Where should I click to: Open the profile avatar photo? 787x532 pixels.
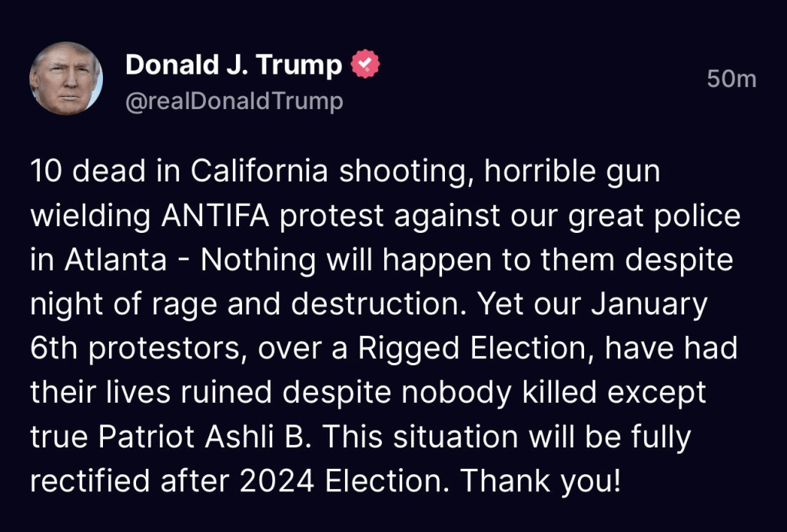tap(65, 78)
